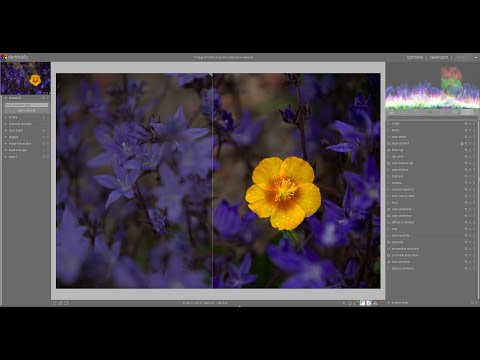Click the navigation thumbnail preview
Screen dimensions: 480x360
pyautogui.click(x=25, y=78)
